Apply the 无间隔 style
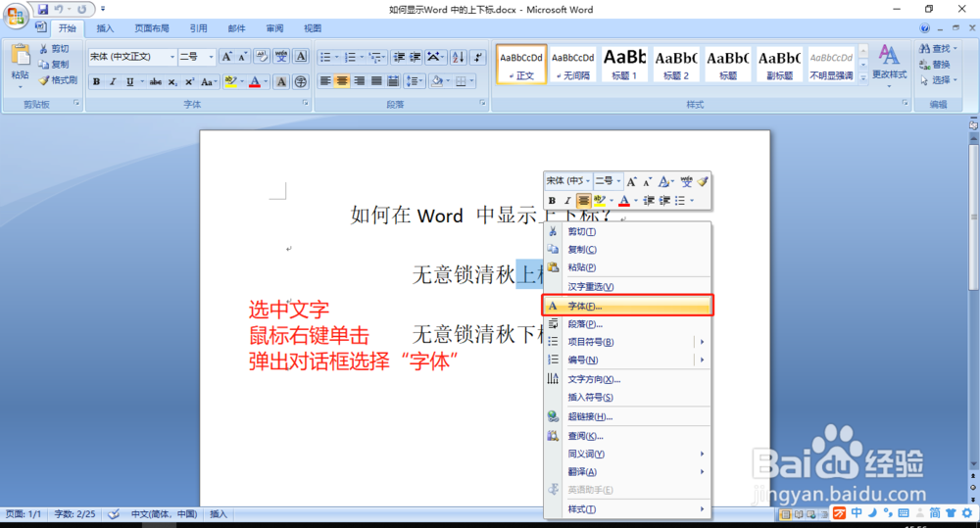Viewport: 980px width, 528px height. (573, 64)
